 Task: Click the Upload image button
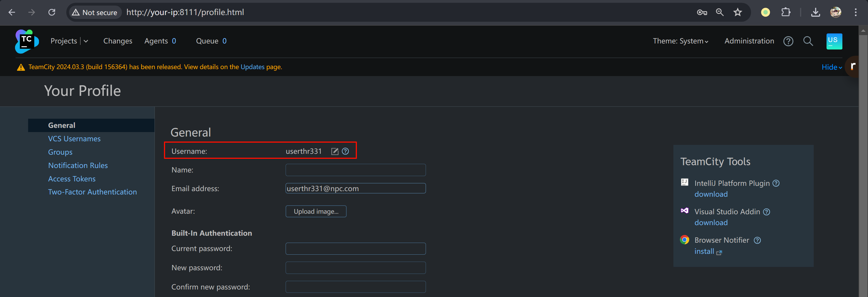tap(316, 211)
